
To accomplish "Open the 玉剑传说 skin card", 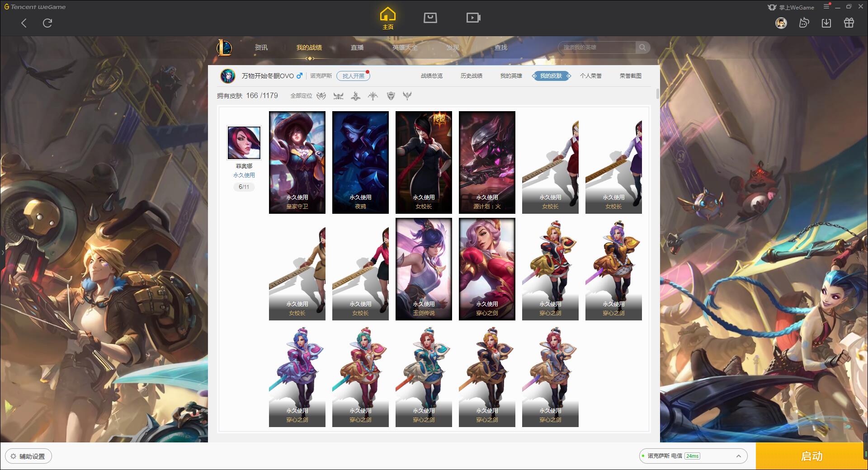I will pos(424,269).
